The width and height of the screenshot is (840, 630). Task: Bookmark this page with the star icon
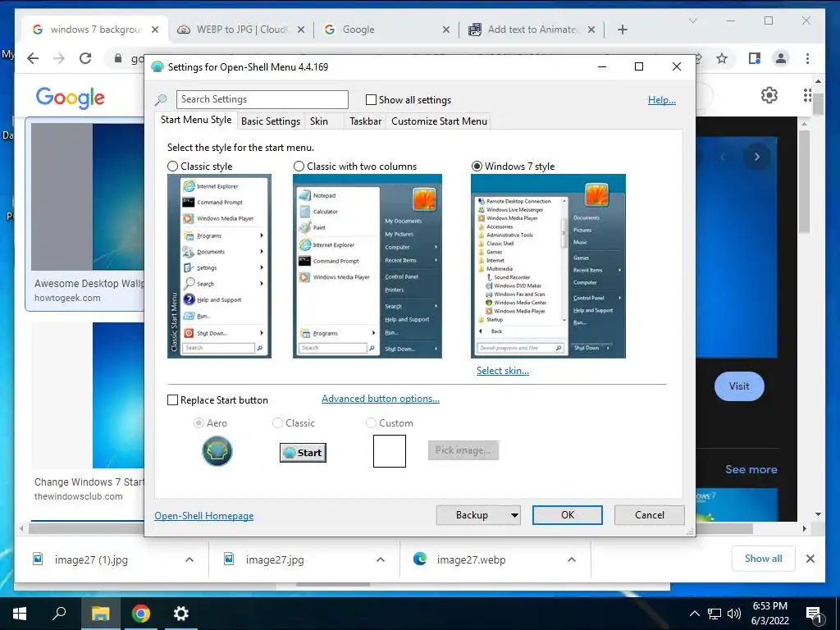722,58
